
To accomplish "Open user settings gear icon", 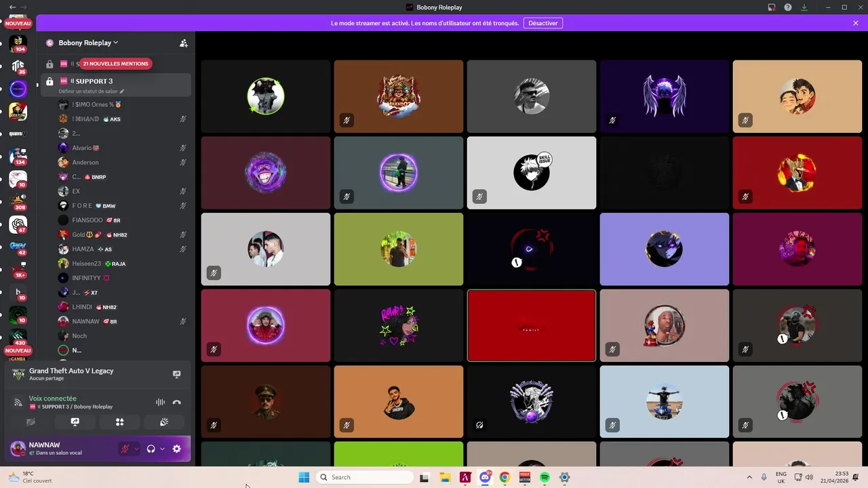I will tap(177, 449).
